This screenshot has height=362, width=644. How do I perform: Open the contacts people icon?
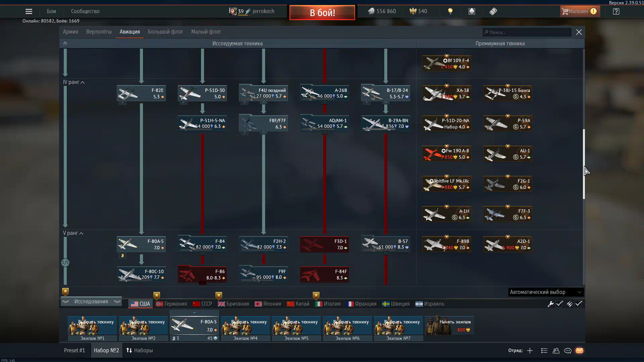coord(556,351)
